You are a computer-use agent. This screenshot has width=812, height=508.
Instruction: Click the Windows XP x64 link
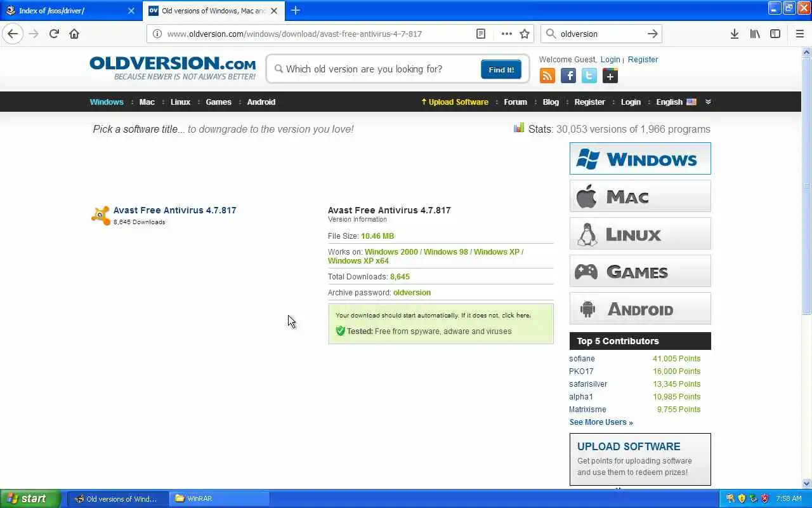358,260
